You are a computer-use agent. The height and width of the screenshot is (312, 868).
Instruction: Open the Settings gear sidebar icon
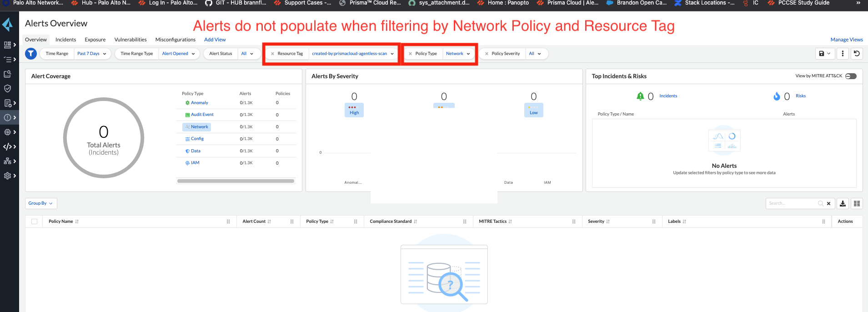click(x=7, y=176)
